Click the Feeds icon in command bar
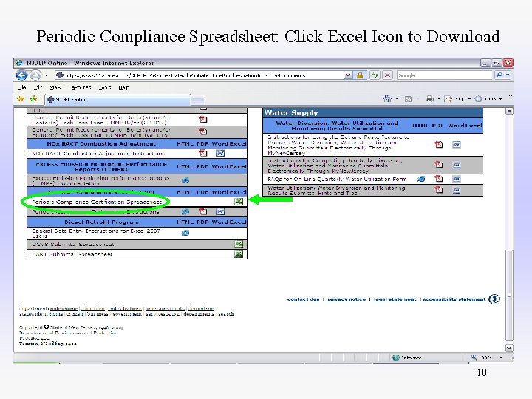532x399 pixels. pyautogui.click(x=408, y=99)
